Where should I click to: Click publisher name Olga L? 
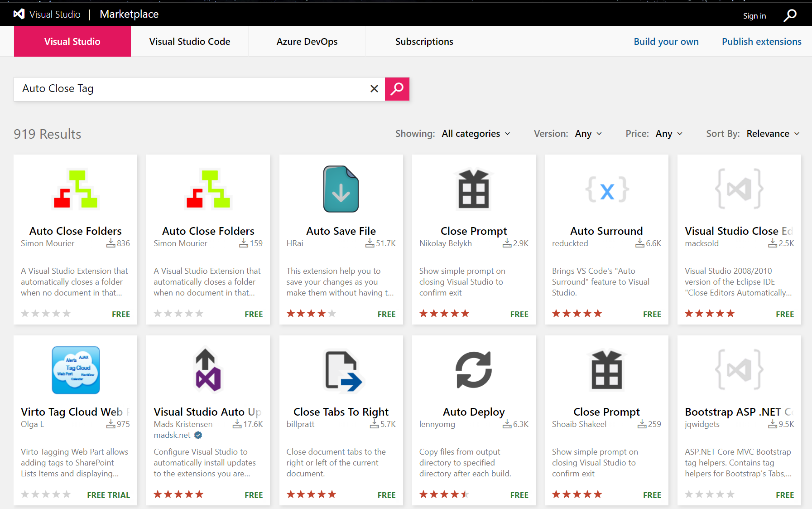pos(33,424)
